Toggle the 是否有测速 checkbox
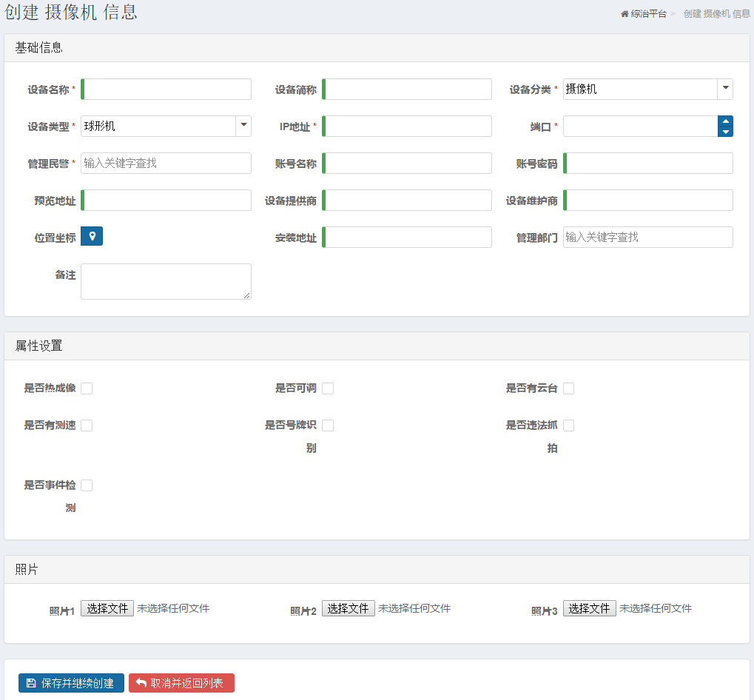This screenshot has width=754, height=700. click(87, 425)
